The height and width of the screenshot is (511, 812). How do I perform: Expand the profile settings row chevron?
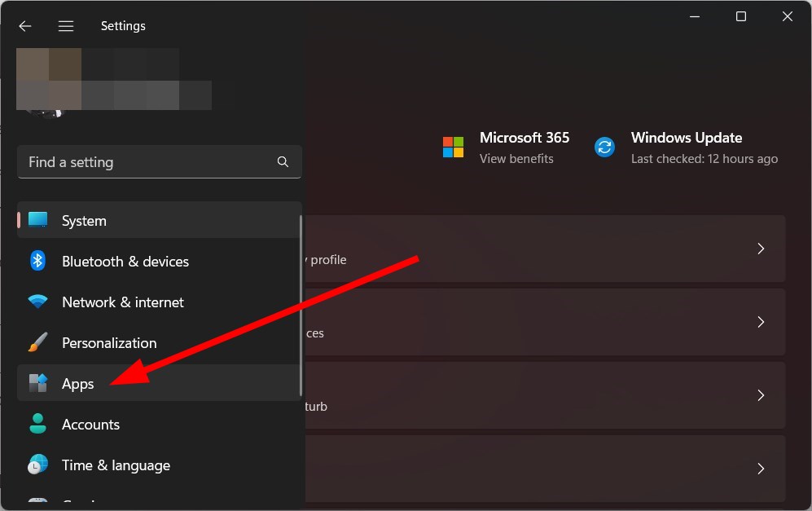(760, 249)
